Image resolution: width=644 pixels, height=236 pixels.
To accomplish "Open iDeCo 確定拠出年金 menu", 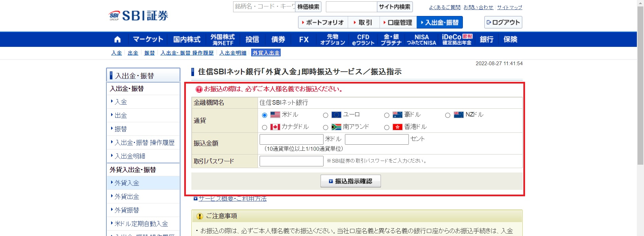I will (457, 39).
